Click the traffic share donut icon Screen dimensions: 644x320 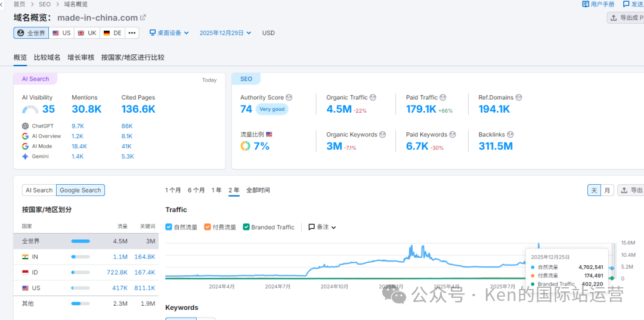coord(246,146)
